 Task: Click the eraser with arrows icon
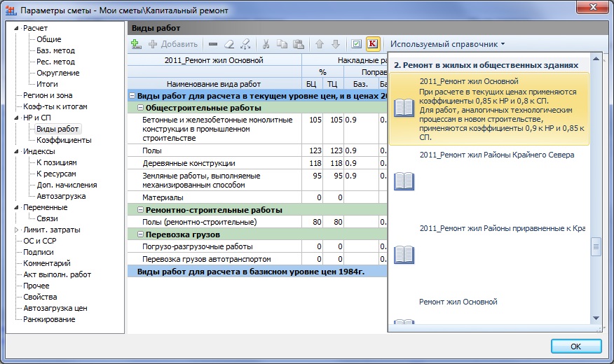pyautogui.click(x=245, y=44)
